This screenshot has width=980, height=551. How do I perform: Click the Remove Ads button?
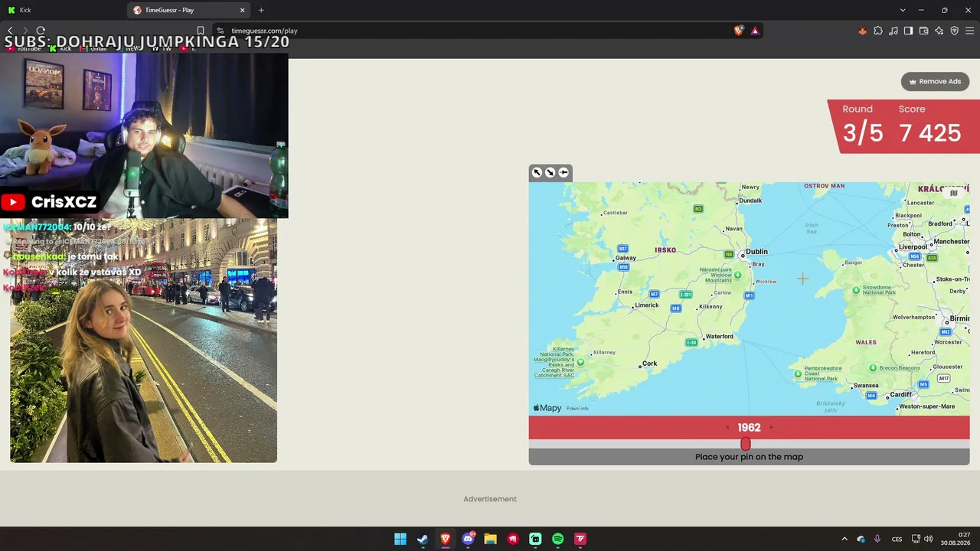click(x=935, y=81)
